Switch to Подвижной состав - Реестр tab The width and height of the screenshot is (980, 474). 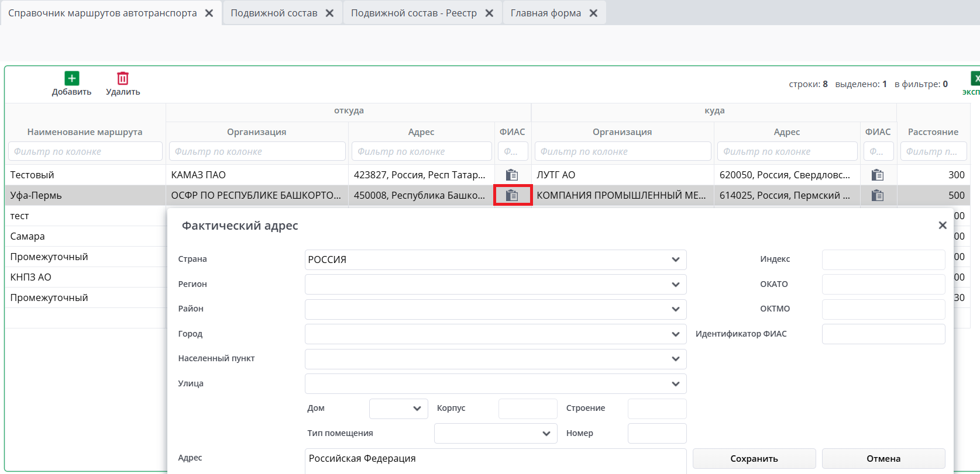coord(414,13)
